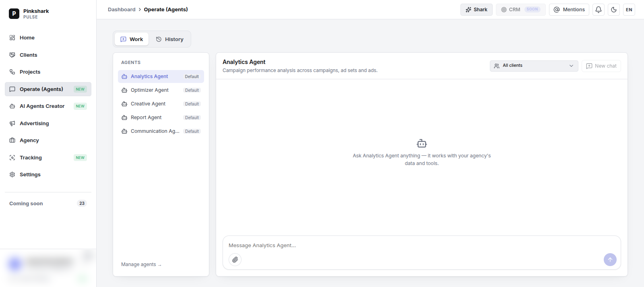Screen dimensions: 644x287
Task: Click the Optimizer Agent robot icon
Action: point(124,90)
